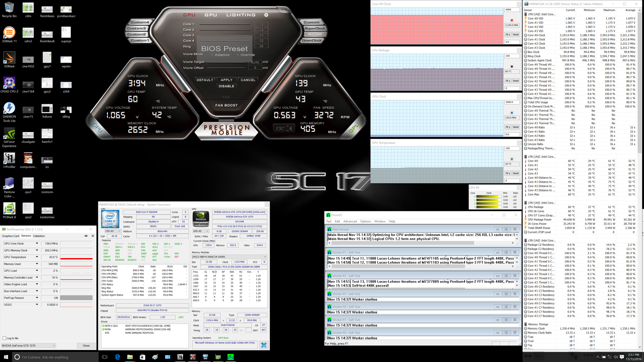Launch CPUID CPU-Z desktop shortcut
This screenshot has height=362, width=644.
pos(9,85)
